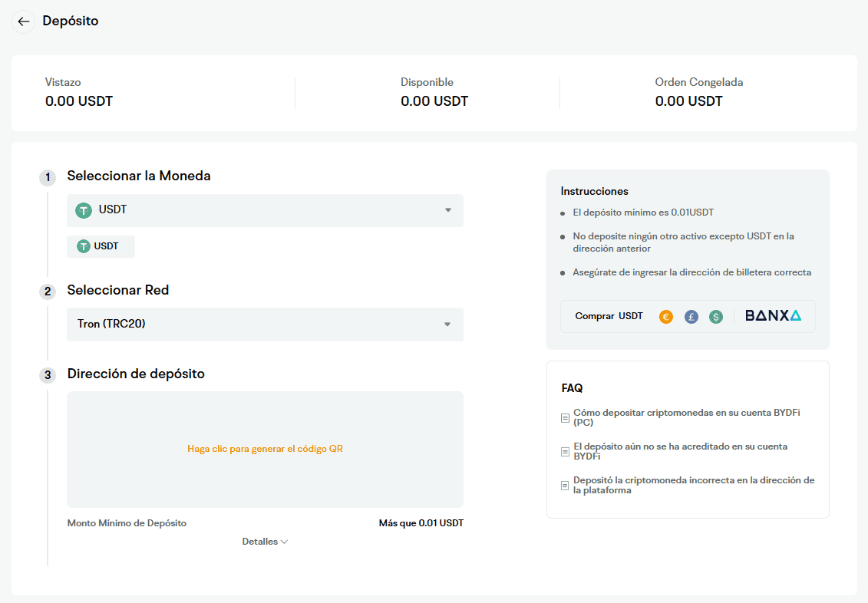Select the USDT quick-pick chip
868x603 pixels.
(101, 246)
